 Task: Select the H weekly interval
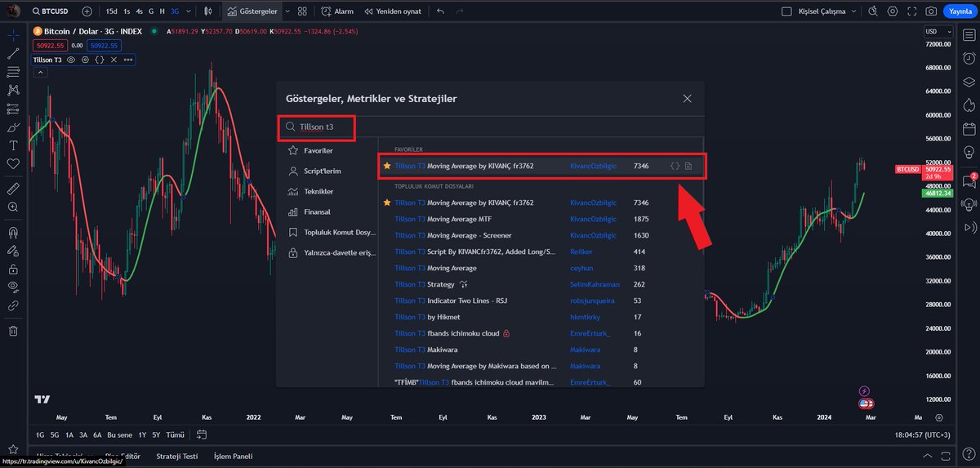(x=163, y=11)
